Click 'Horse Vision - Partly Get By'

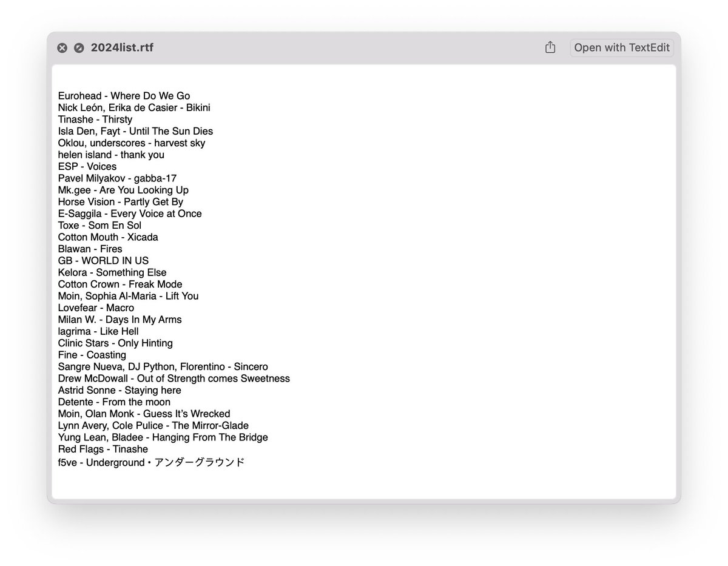121,202
